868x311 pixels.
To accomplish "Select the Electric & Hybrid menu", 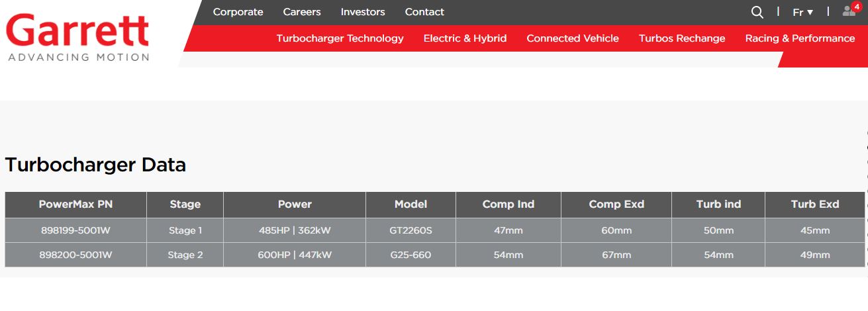I will click(465, 38).
